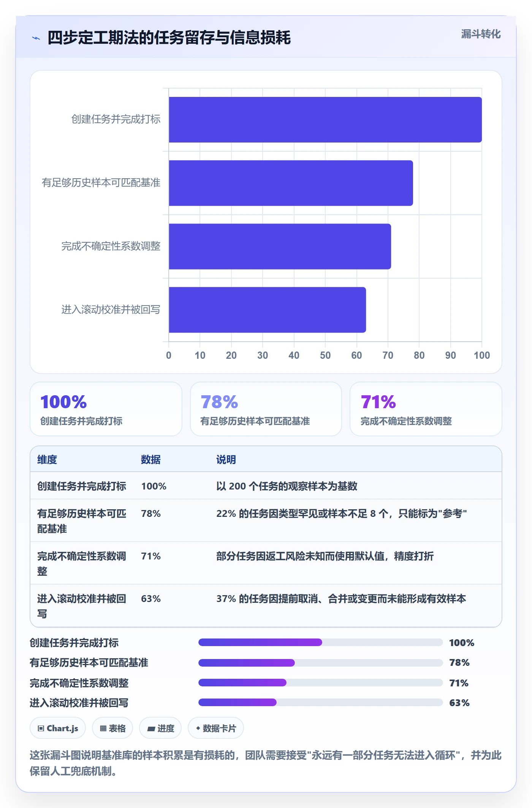Select the 表格 tag chip

tap(112, 728)
